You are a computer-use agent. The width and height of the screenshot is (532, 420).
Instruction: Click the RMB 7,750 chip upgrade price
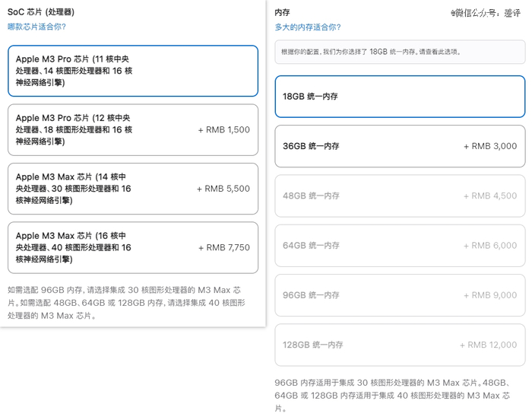(223, 247)
